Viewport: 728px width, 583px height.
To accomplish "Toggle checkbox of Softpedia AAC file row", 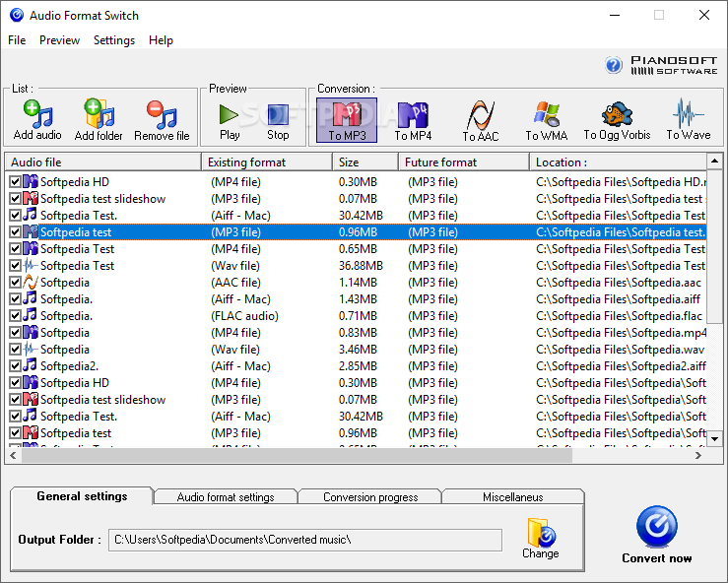I will pos(15,282).
